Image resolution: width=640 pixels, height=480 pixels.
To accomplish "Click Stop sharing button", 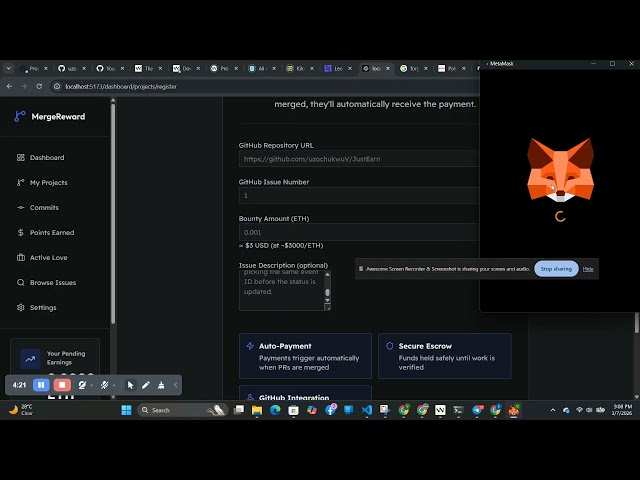I will click(x=556, y=269).
